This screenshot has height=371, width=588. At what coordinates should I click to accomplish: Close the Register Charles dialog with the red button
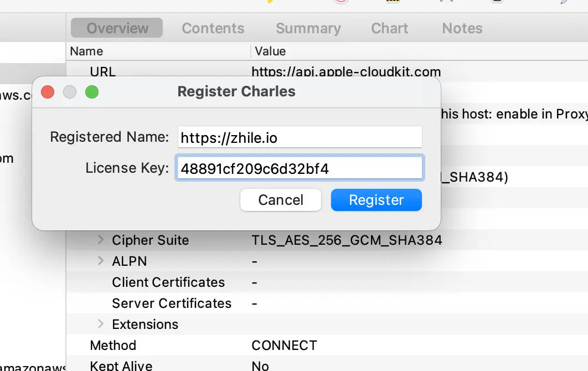tap(48, 92)
